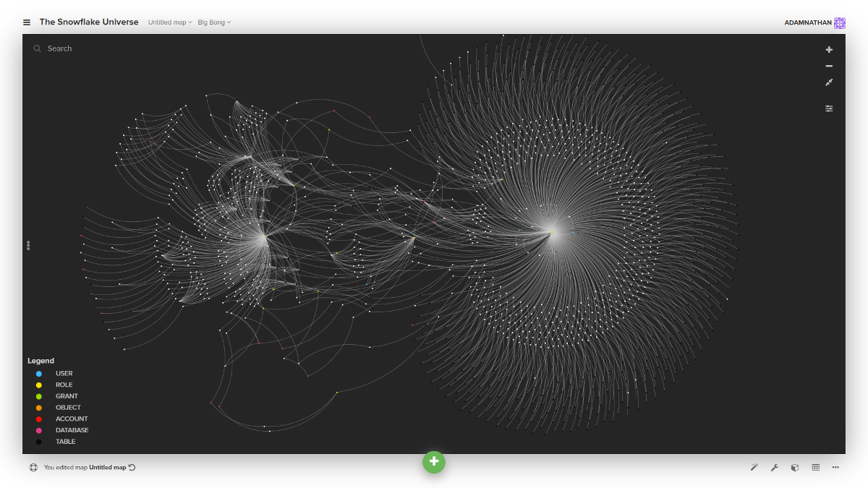Click the 3D cube icon
Viewport: 868px width, 488px height.
[794, 468]
